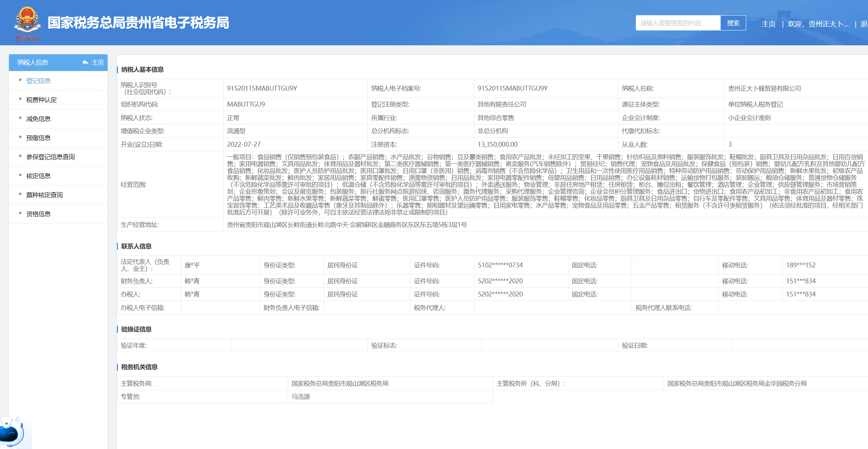Screen dimensions: 868x449
Task: Click the taxpayer ID 91520115MABUTTGU9Y value
Action: pyautogui.click(x=262, y=88)
